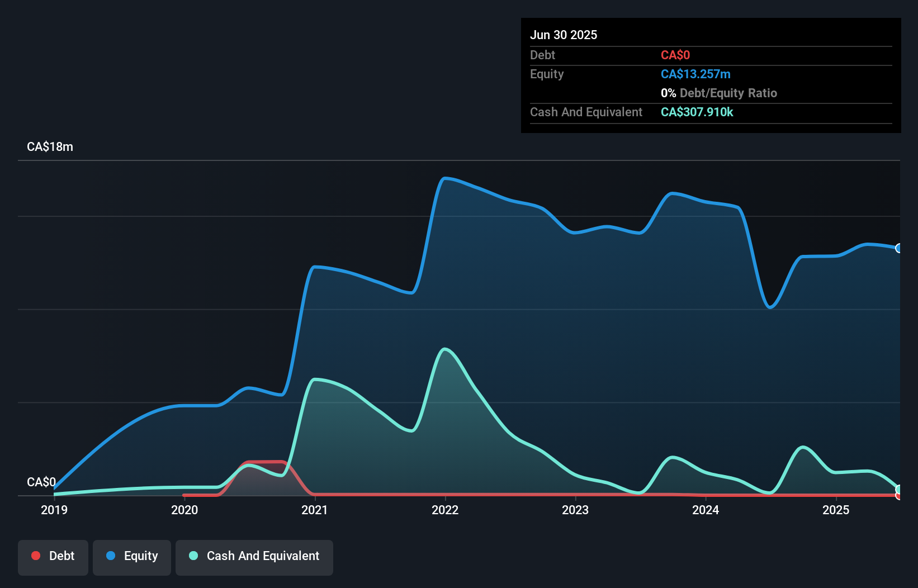Click the CA$18m y-axis label
918x588 pixels.
coord(50,147)
